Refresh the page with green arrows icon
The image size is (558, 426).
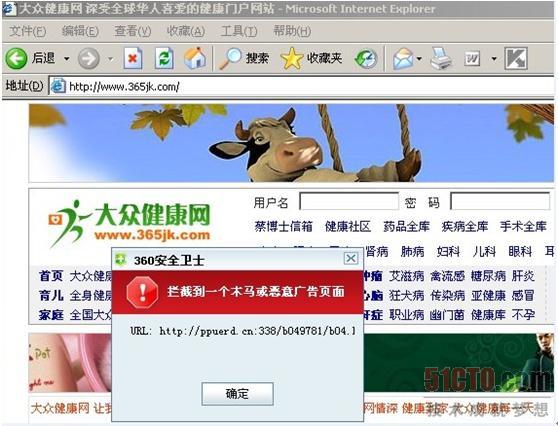click(164, 58)
